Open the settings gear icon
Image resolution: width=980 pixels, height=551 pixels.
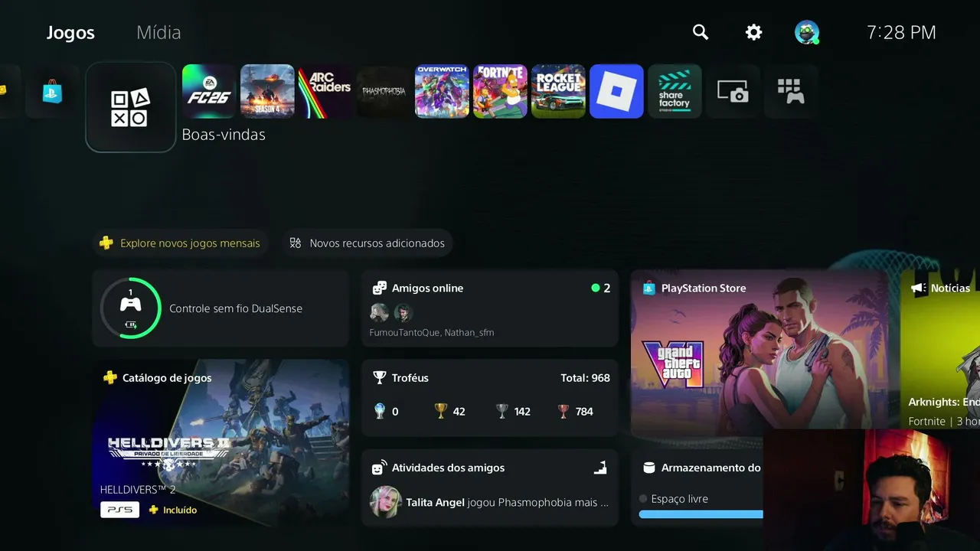[x=754, y=32]
